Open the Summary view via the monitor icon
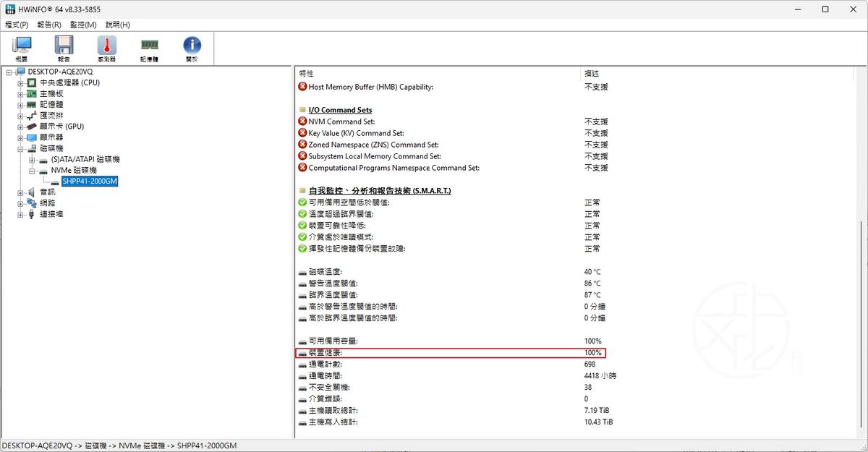 pos(22,45)
